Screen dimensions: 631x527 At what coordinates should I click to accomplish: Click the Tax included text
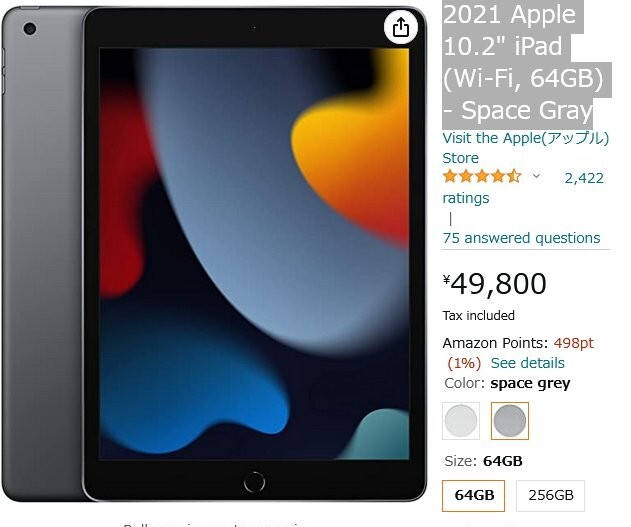(x=478, y=315)
